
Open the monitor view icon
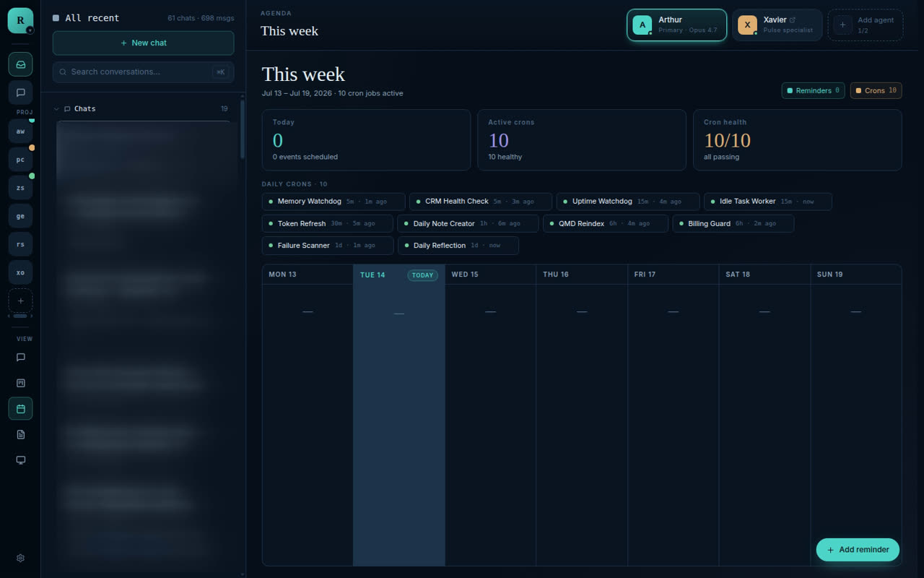(x=20, y=460)
